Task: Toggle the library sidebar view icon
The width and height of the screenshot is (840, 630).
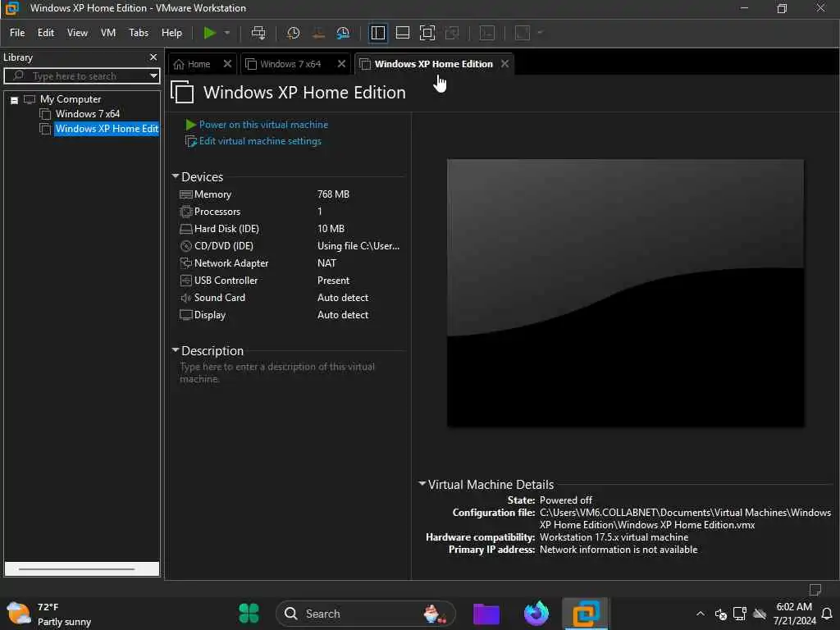Action: click(378, 33)
